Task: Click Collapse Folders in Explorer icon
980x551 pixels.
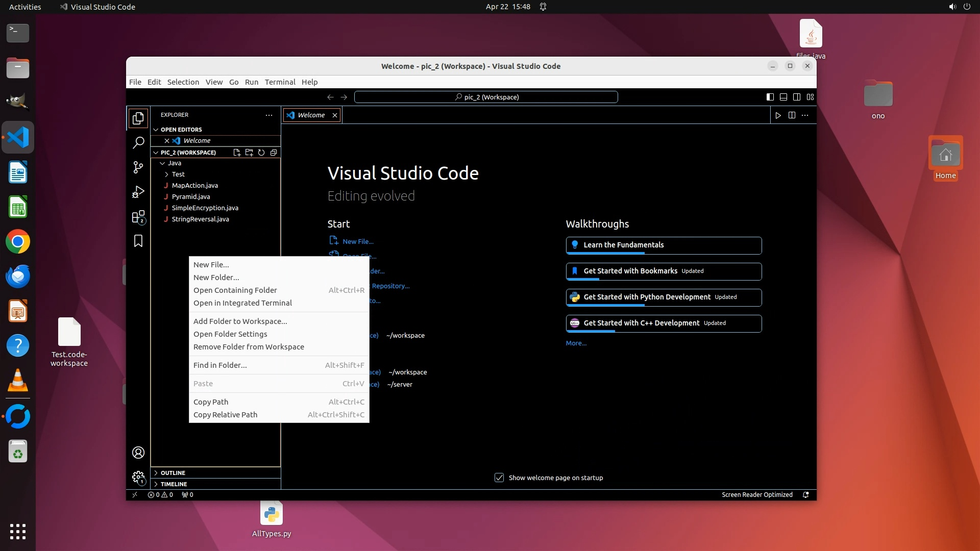Action: tap(274, 153)
